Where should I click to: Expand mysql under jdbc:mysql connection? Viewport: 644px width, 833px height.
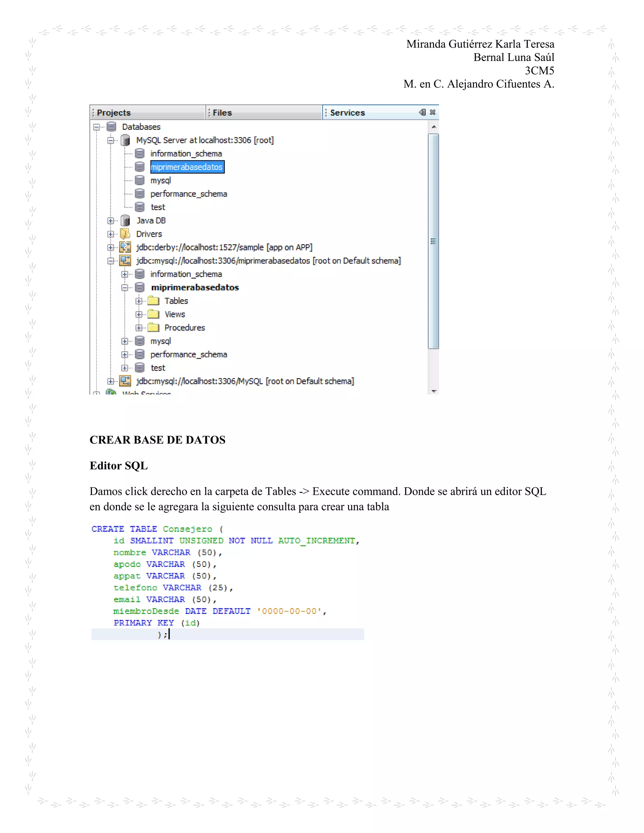coord(125,341)
